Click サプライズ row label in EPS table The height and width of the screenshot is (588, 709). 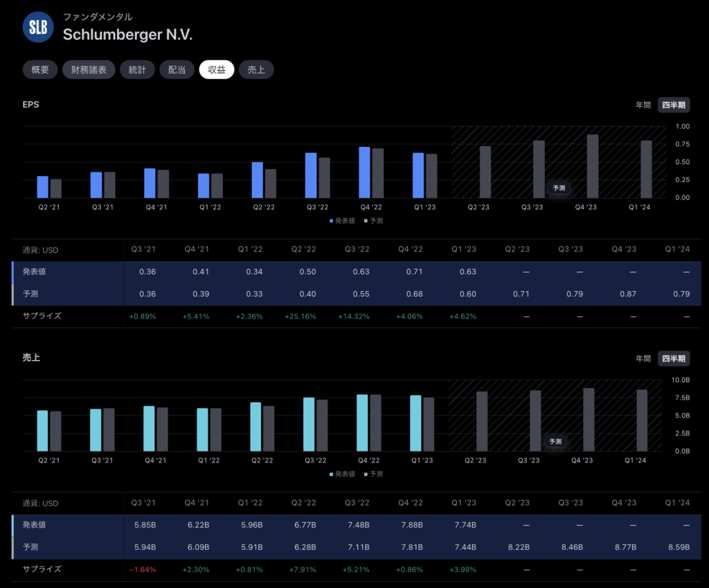(x=42, y=317)
